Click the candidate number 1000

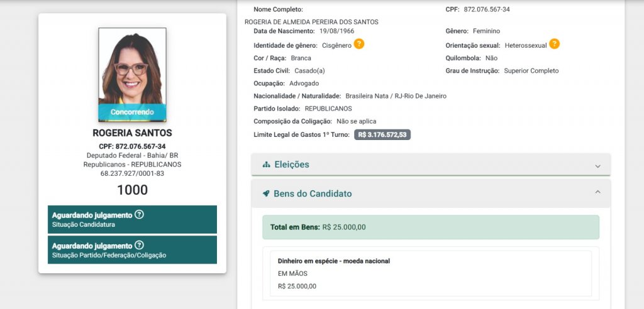point(132,190)
